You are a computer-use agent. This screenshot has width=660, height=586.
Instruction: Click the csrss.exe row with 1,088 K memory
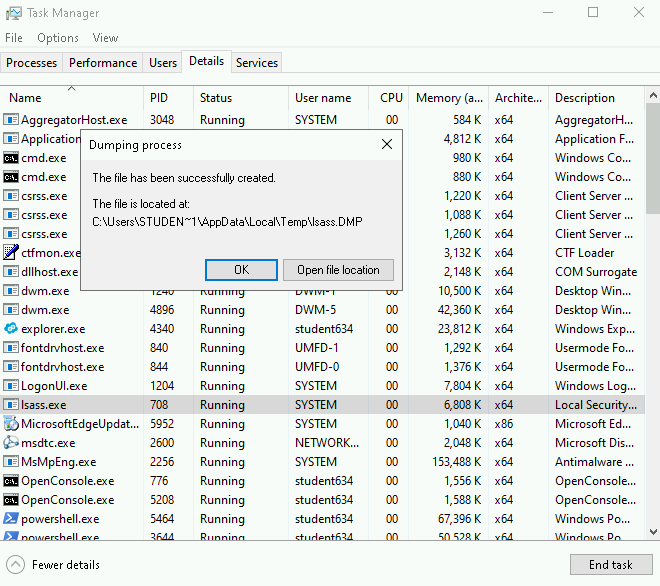pyautogui.click(x=322, y=215)
